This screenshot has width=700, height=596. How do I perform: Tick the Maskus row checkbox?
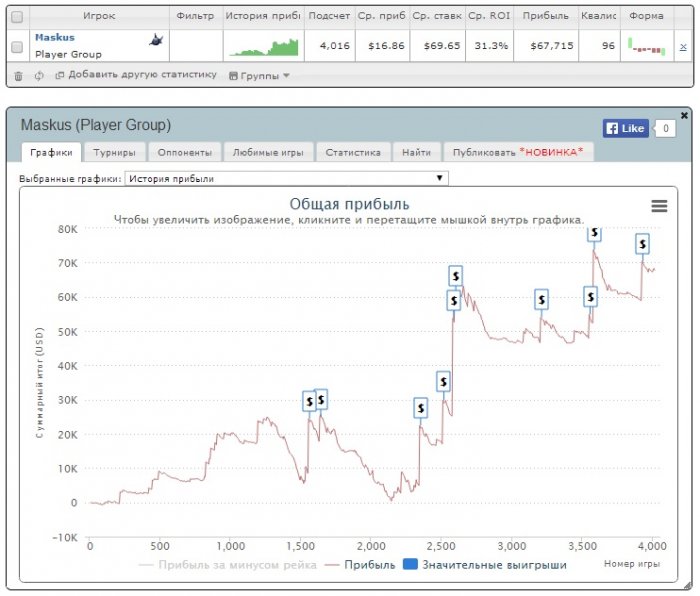click(x=17, y=46)
